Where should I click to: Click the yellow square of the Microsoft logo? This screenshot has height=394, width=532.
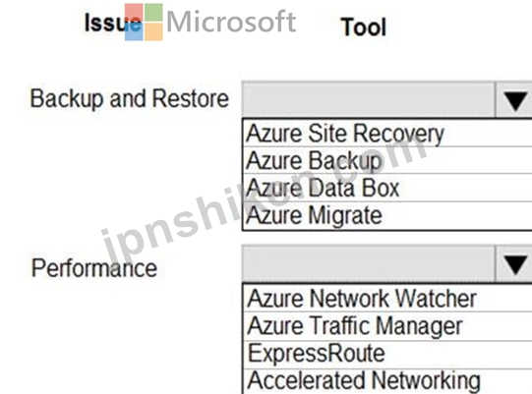tap(153, 31)
